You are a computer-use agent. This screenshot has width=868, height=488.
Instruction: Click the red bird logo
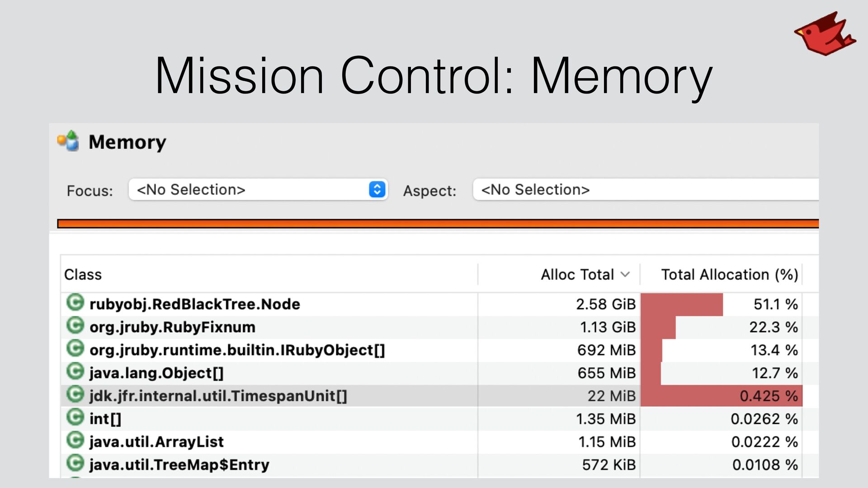tap(825, 34)
